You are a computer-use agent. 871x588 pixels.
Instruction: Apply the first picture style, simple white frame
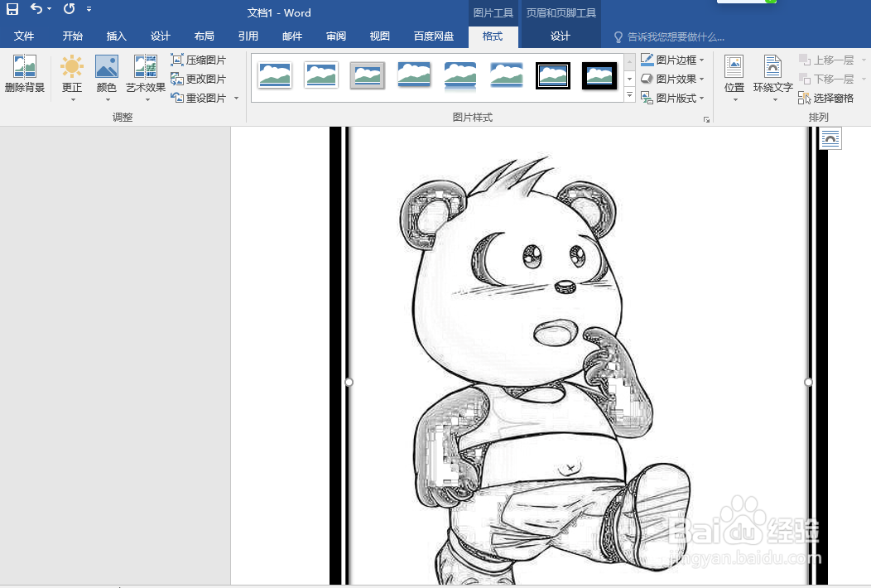point(275,75)
